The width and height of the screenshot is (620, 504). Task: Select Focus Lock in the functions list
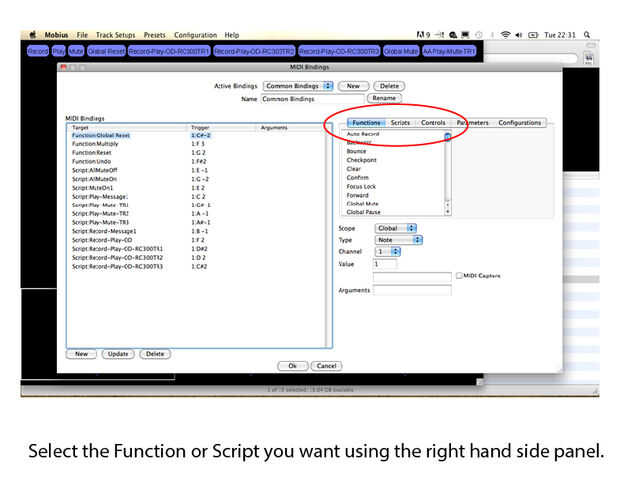click(395, 186)
